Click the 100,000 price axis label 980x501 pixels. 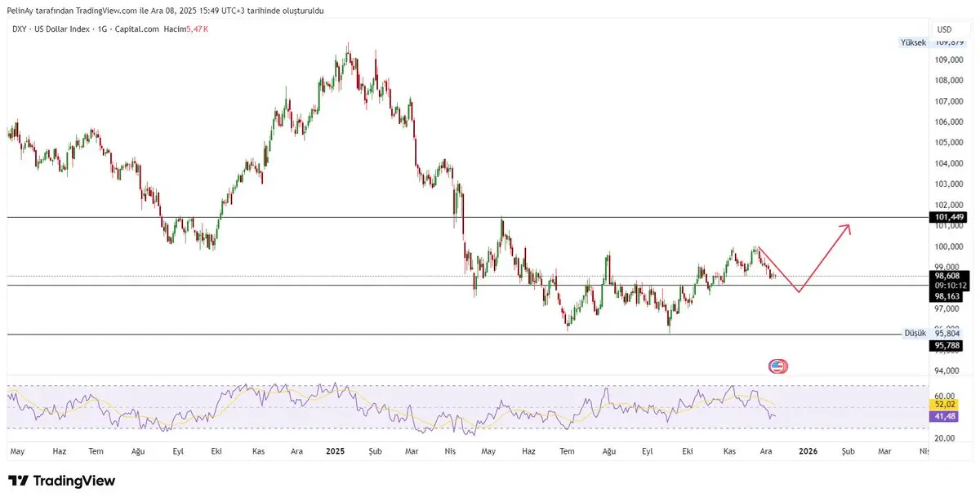pos(950,246)
